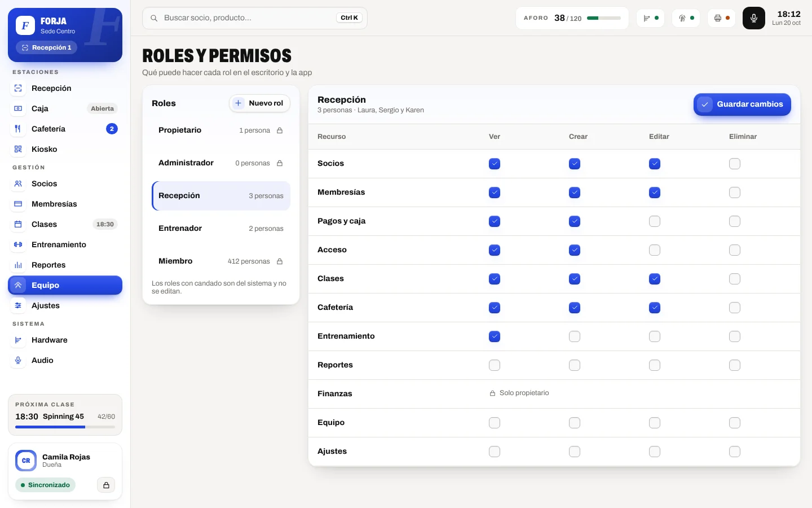Select the Entrenador role
Image resolution: width=812 pixels, height=508 pixels.
coord(221,229)
